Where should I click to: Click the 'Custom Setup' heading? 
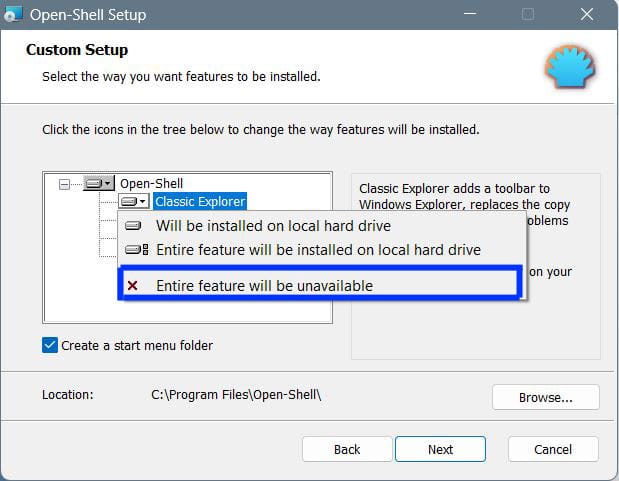pyautogui.click(x=77, y=50)
